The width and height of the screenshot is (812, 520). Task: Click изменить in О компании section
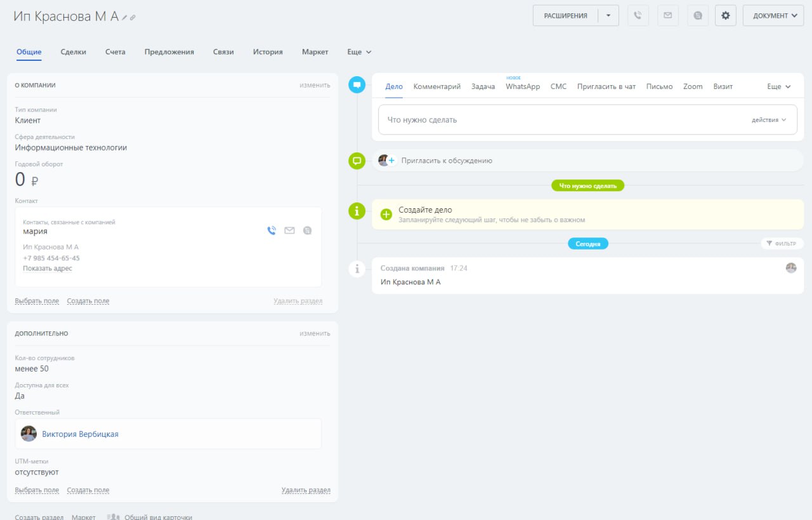point(315,85)
